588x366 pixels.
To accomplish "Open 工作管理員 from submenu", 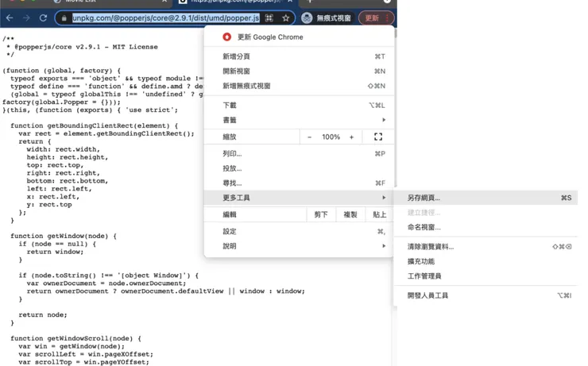I will pyautogui.click(x=486, y=276).
